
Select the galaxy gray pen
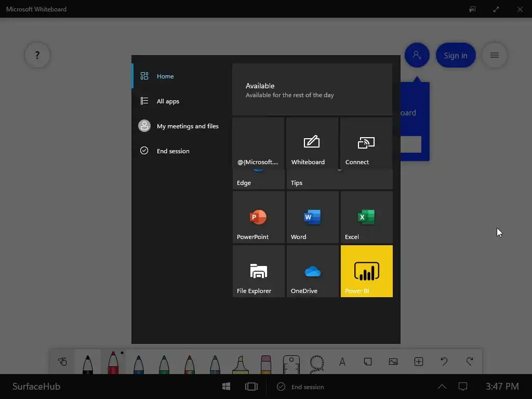215,364
